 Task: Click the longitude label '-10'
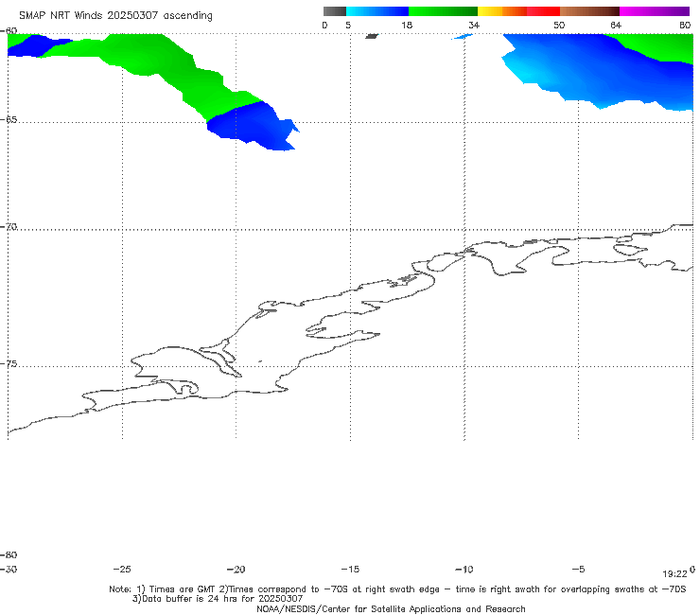464,570
